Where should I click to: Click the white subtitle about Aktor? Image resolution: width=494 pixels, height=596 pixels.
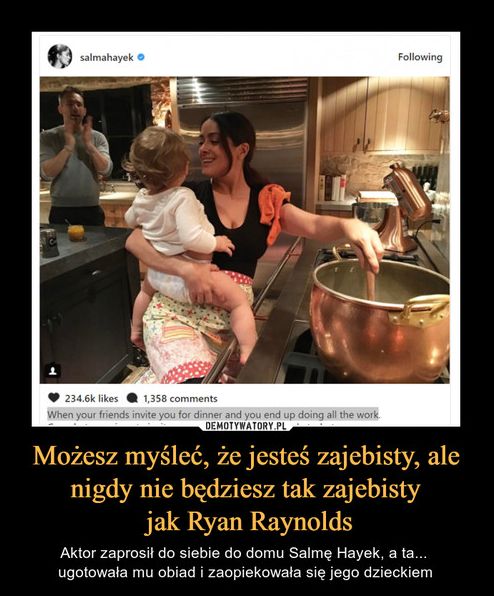pos(245,562)
